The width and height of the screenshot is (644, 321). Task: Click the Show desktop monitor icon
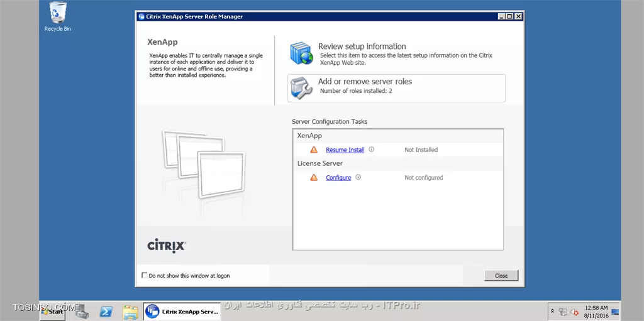[615, 312]
